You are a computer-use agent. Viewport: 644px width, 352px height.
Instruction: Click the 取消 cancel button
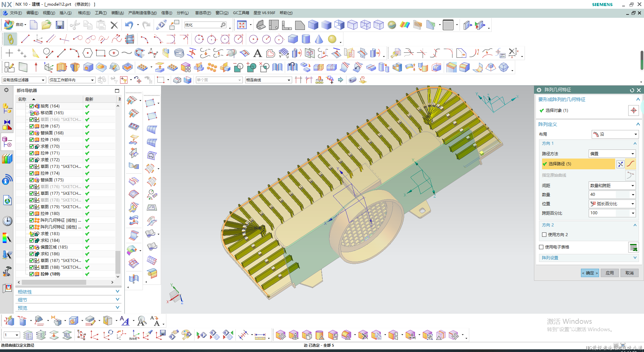click(629, 273)
